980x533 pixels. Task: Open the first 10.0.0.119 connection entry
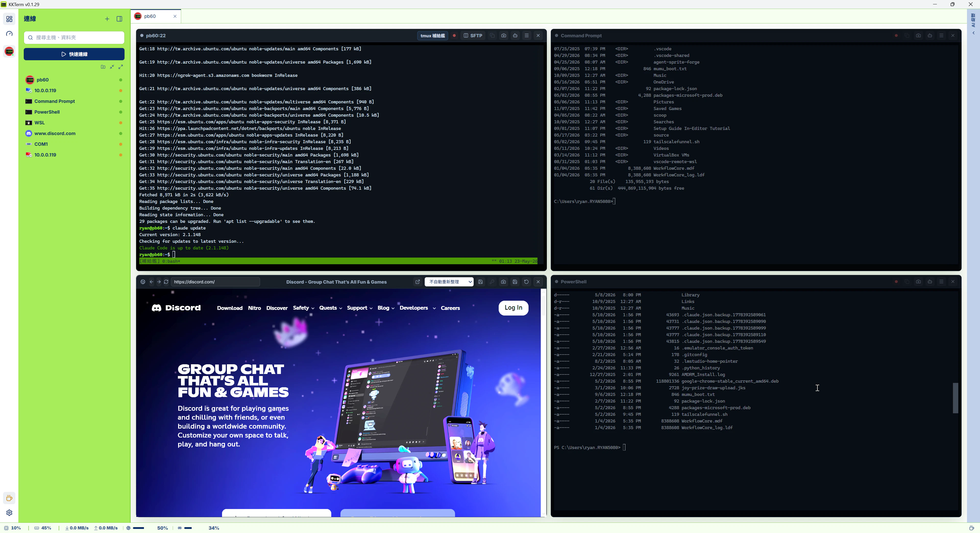tap(74, 91)
